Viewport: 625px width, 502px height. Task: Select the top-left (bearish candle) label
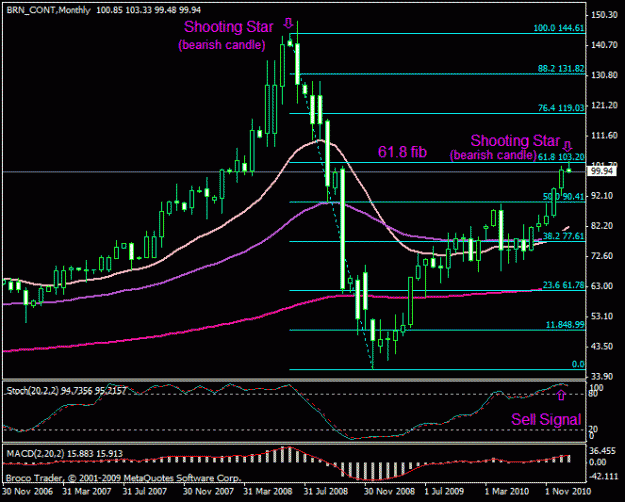coord(222,45)
